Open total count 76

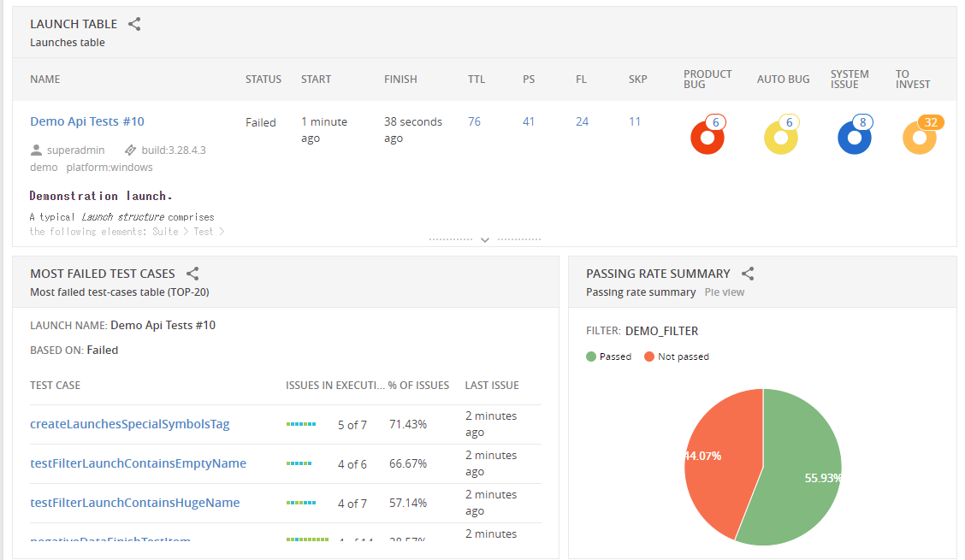[x=474, y=121]
